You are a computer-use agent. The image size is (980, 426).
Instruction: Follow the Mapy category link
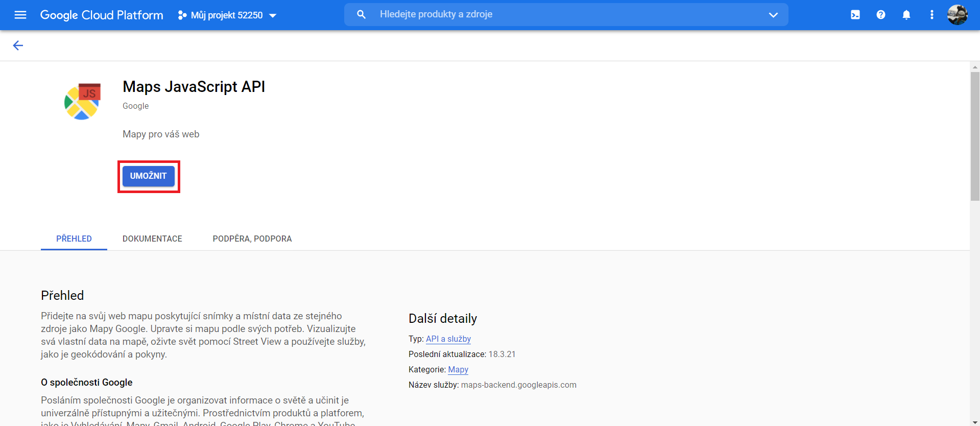pos(458,369)
